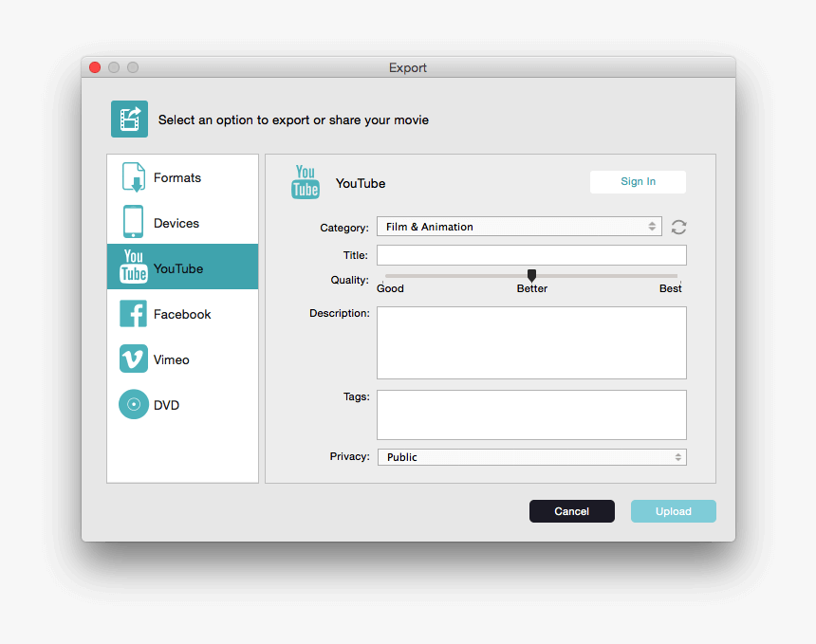Image resolution: width=816 pixels, height=644 pixels.
Task: Switch to the Facebook export option
Action: click(182, 314)
